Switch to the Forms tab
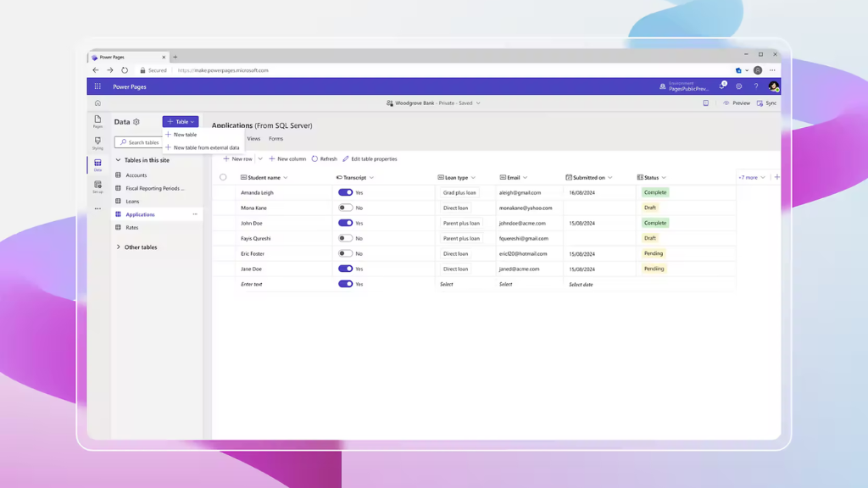The image size is (868, 488). coord(275,139)
